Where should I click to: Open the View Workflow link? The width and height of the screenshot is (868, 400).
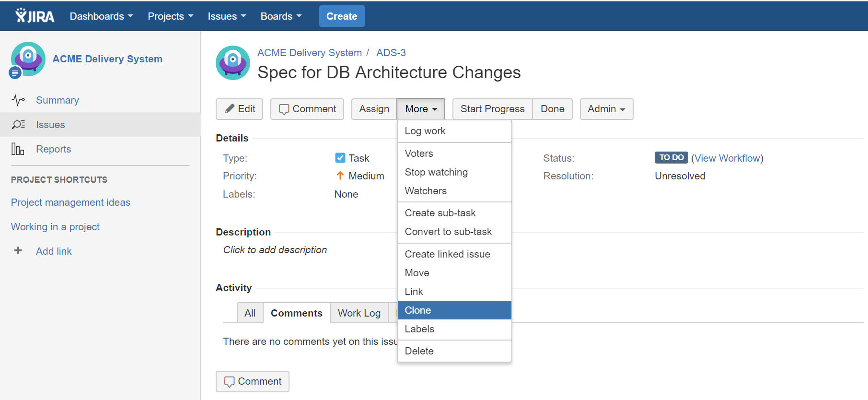click(727, 158)
